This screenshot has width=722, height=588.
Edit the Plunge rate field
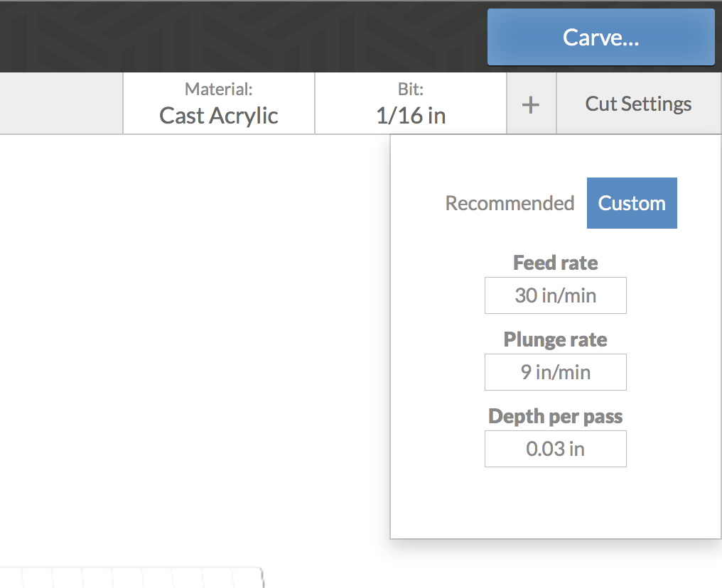click(555, 372)
